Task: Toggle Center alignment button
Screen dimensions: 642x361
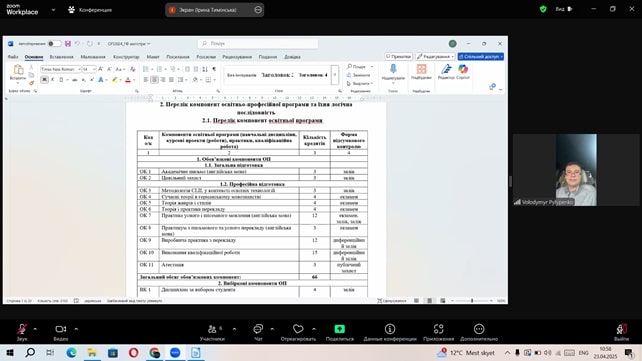Action: pyautogui.click(x=154, y=80)
